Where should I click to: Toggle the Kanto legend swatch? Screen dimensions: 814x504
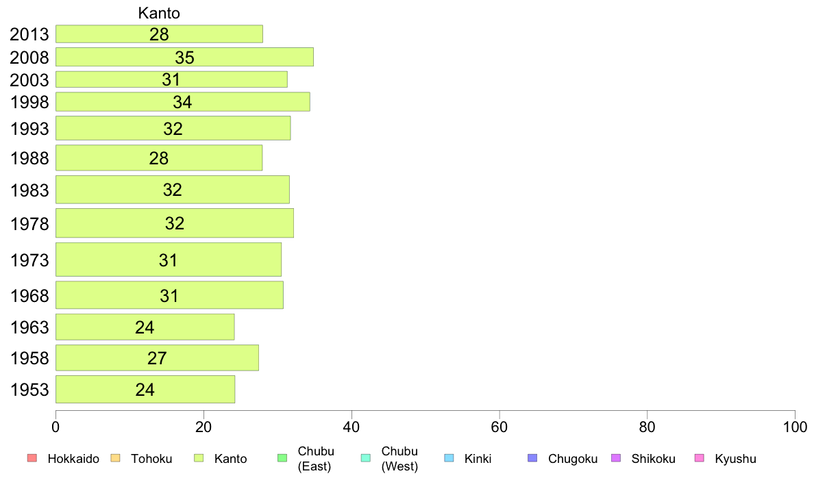[x=198, y=458]
